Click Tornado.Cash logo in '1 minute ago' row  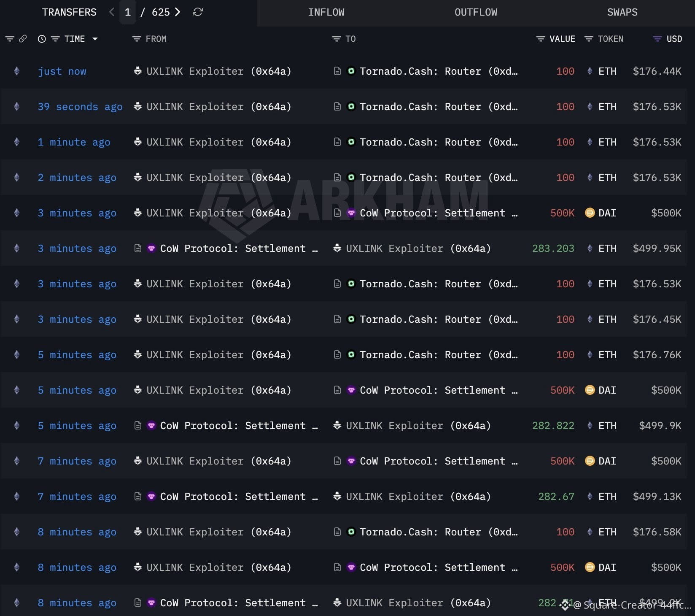tap(351, 142)
